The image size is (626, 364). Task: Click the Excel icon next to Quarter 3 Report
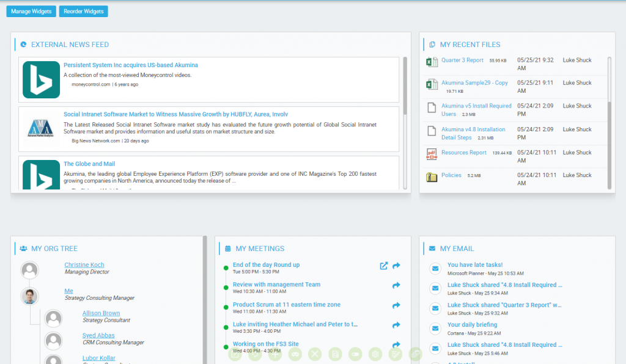[x=432, y=62]
